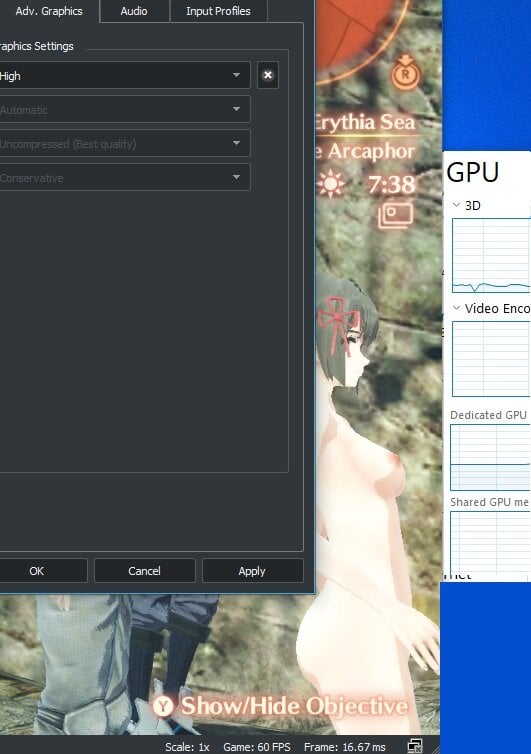Switch to the Adv. Graphics tab
The height and width of the screenshot is (754, 531).
49,11
